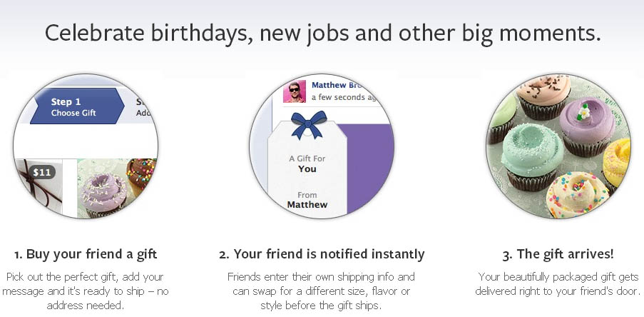
Task: Click the "Celebrate birthdays" headline
Action: 322,33
